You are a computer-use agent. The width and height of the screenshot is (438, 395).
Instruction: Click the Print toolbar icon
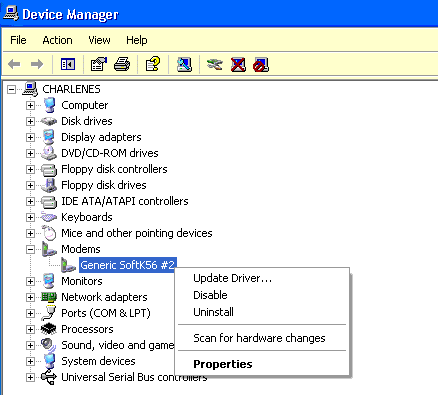[x=122, y=64]
